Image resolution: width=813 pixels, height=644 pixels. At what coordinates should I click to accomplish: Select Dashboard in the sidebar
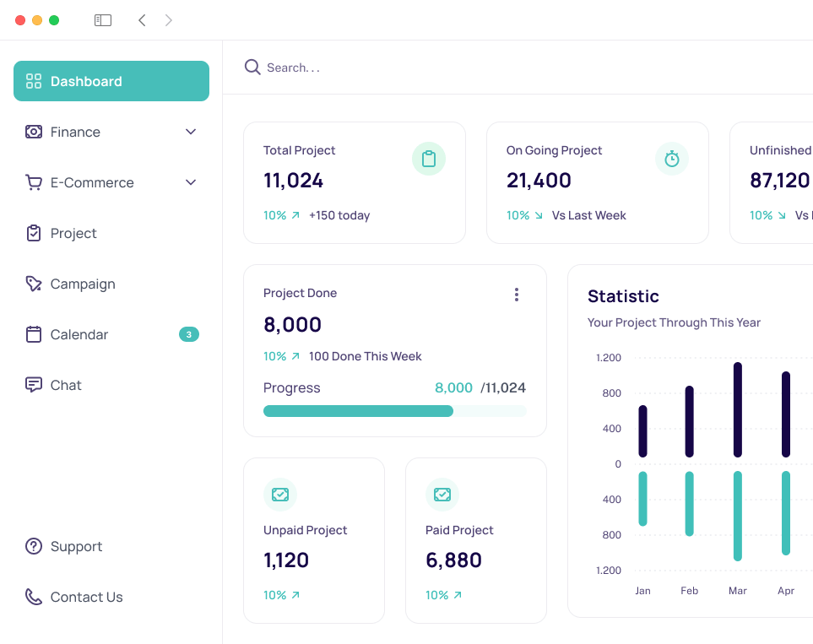(111, 81)
